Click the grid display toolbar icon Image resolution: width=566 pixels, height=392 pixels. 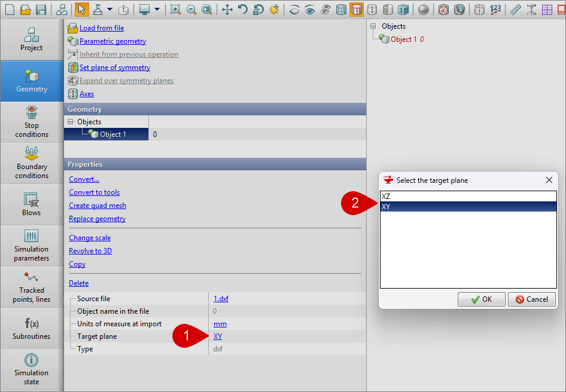pos(547,10)
